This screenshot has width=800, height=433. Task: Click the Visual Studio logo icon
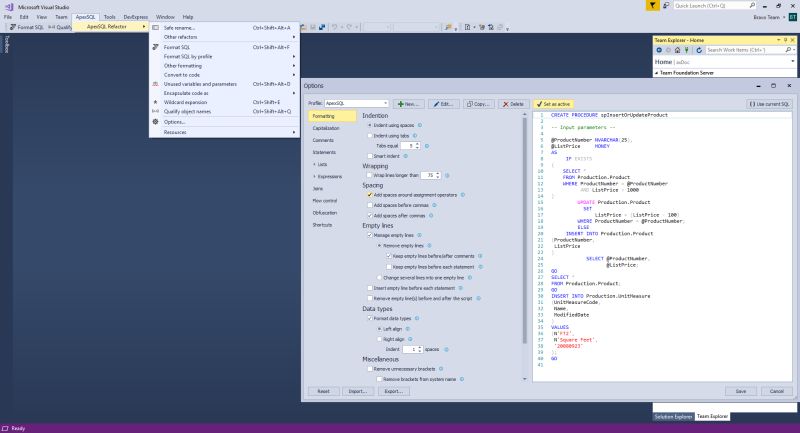[9, 7]
